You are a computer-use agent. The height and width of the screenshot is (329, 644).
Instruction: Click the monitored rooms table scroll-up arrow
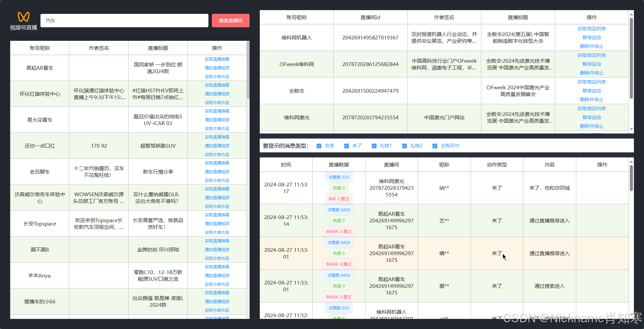(631, 14)
